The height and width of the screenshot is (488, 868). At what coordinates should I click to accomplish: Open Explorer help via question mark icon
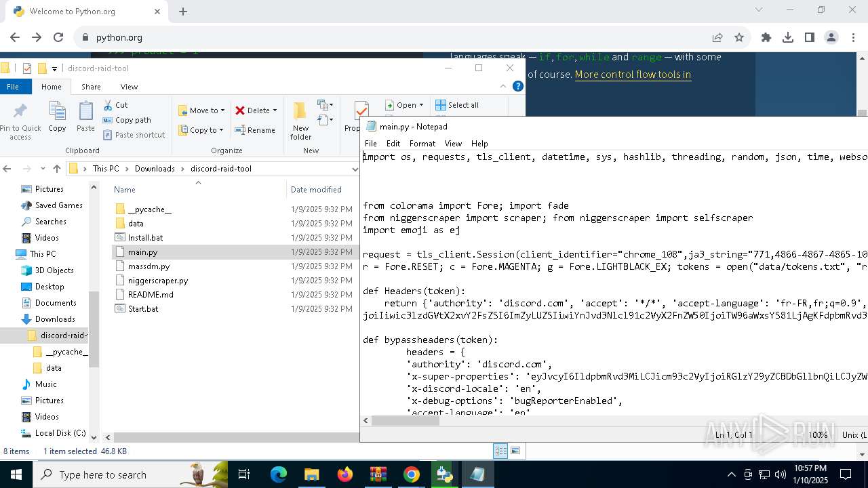click(x=518, y=86)
